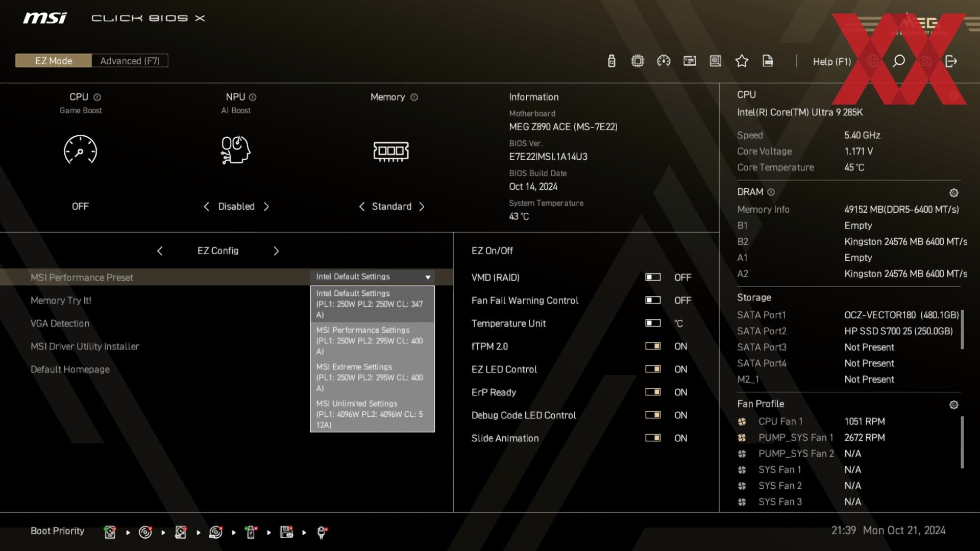Screen dimensions: 980x551
Task: Click the search magnifier icon
Action: [x=899, y=61]
